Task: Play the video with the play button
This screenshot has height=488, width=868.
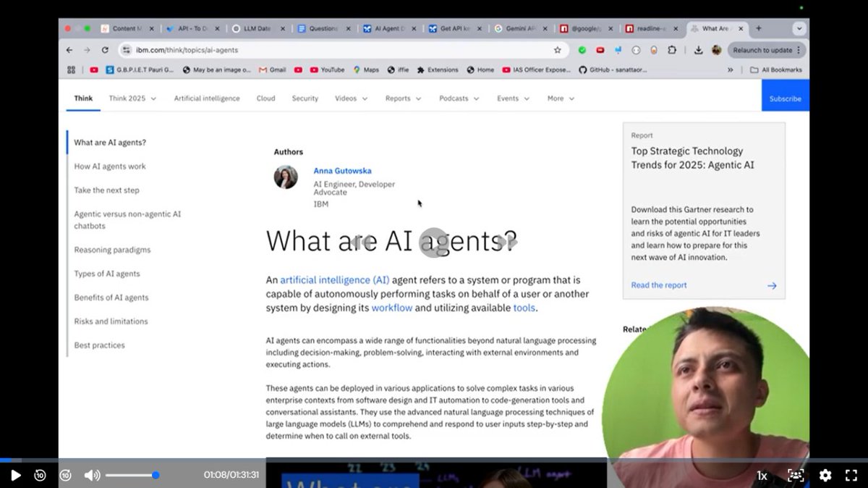Action: [x=16, y=476]
